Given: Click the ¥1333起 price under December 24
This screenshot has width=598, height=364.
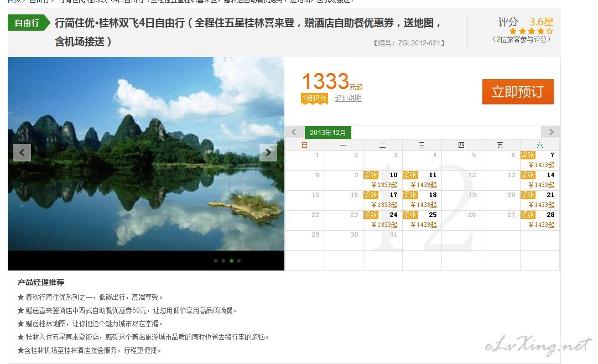Looking at the screenshot, I should coord(384,225).
